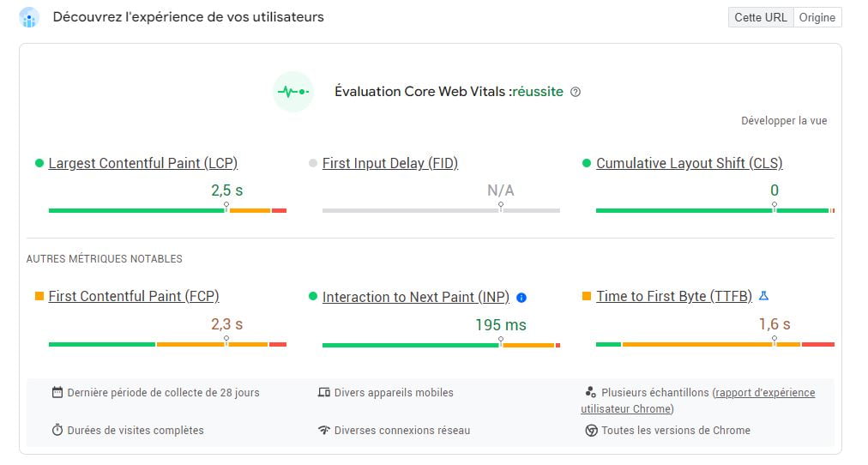The width and height of the screenshot is (868, 465).
Task: Expand the view with Développer la vue
Action: [784, 121]
